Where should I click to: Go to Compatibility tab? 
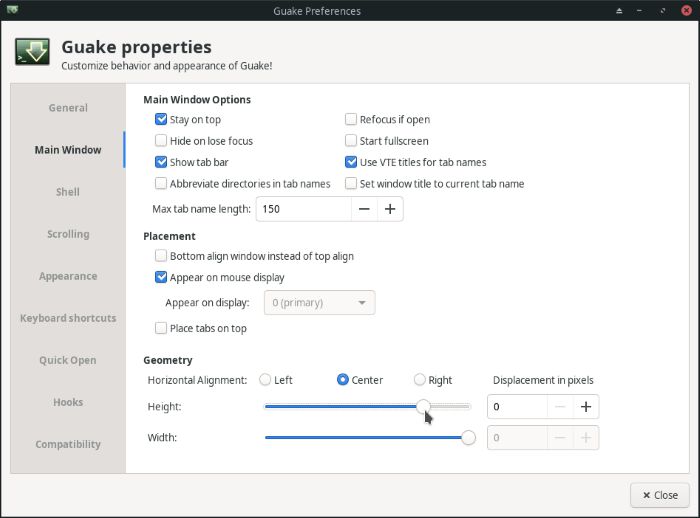(x=68, y=444)
